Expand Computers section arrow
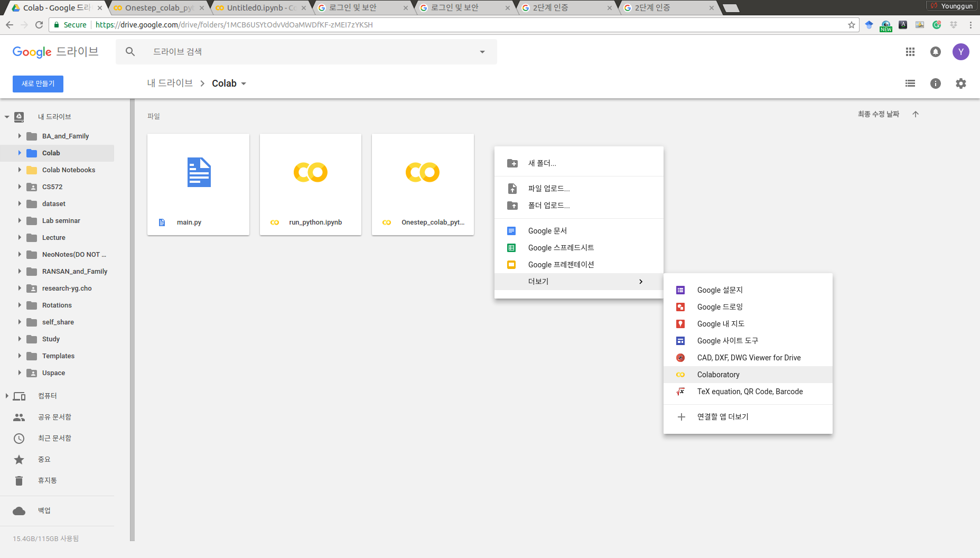Screen dimensions: 980x558 [x=7, y=396]
